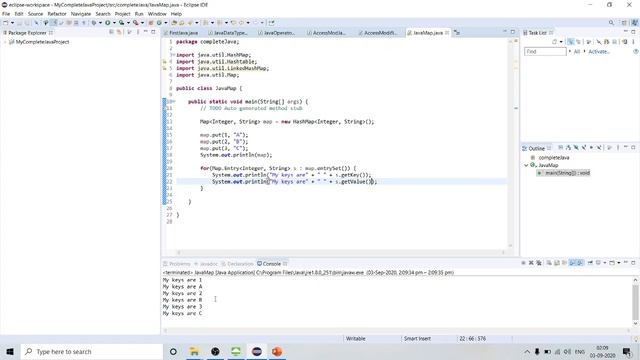Click the Activate link in Task List
The height and width of the screenshot is (360, 640).
click(x=598, y=51)
